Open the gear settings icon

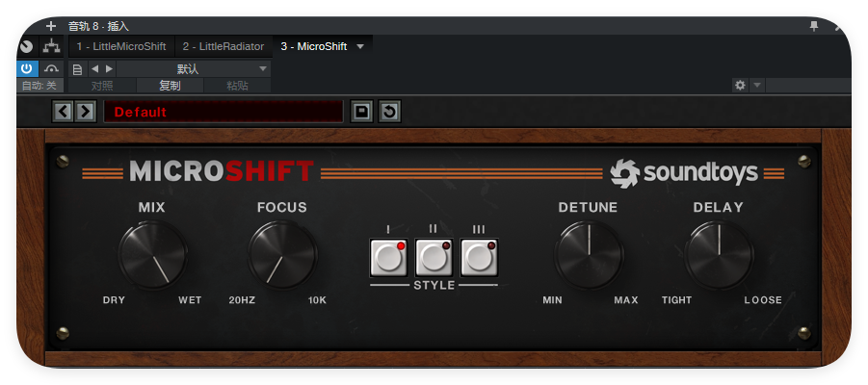click(x=740, y=86)
